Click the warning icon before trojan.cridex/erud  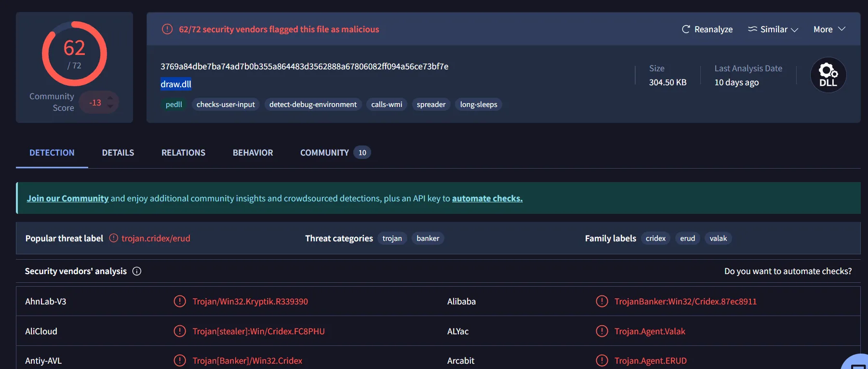coord(113,238)
